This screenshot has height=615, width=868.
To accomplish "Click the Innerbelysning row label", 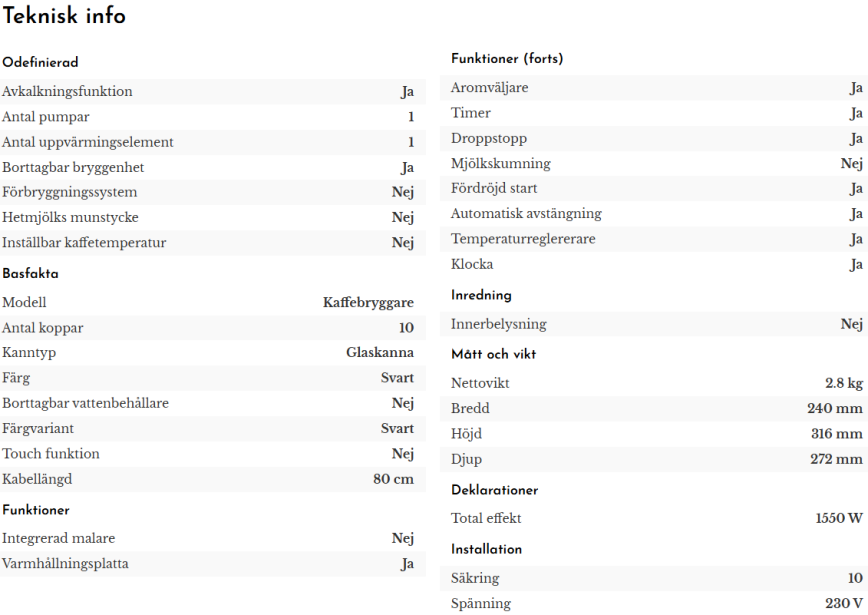I will (x=498, y=324).
